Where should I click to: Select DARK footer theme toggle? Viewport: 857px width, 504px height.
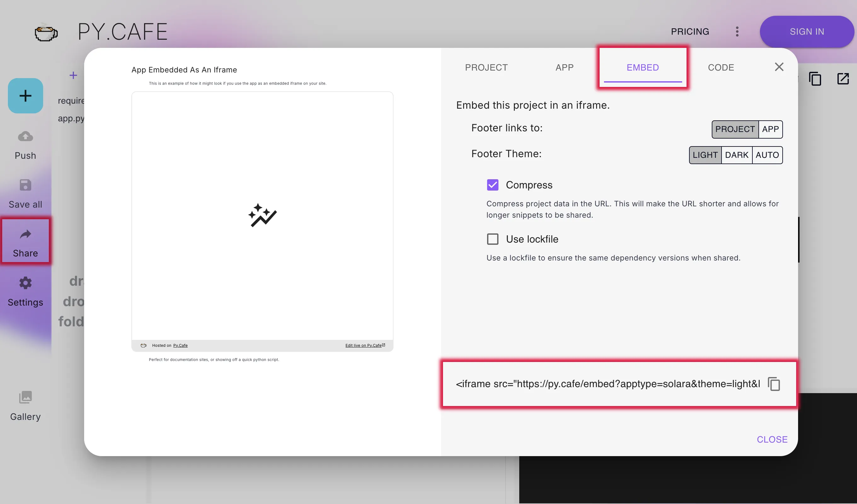(737, 155)
